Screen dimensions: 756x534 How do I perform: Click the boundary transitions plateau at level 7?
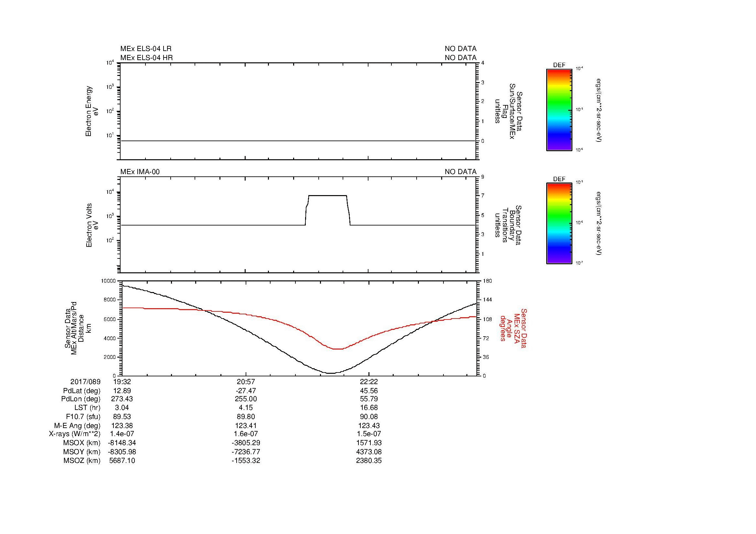[328, 195]
